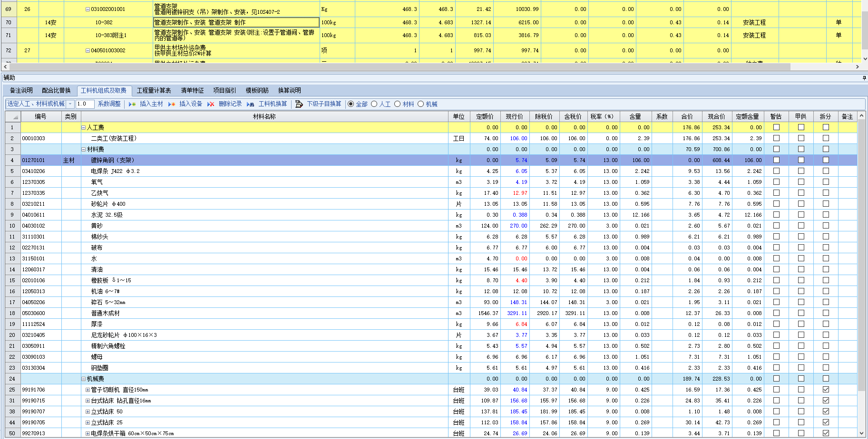Click the grid select-all corner cell
Viewport: 868px width, 439px height.
(x=13, y=117)
